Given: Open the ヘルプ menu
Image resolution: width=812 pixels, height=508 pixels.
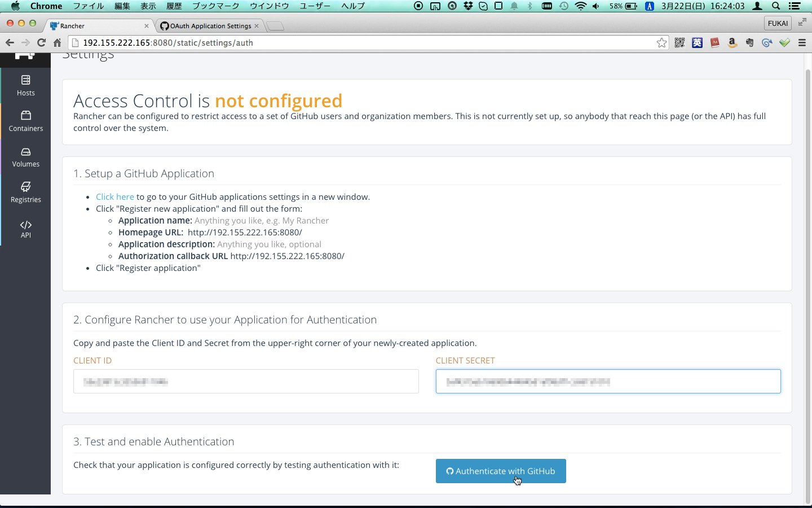Looking at the screenshot, I should click(353, 6).
